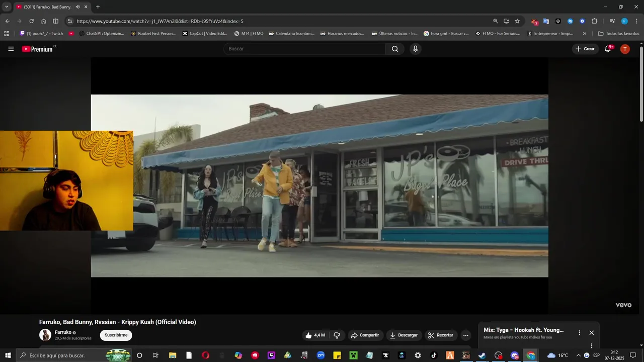The image size is (644, 362).
Task: Mute the tab via speaker icon
Action: click(77, 7)
